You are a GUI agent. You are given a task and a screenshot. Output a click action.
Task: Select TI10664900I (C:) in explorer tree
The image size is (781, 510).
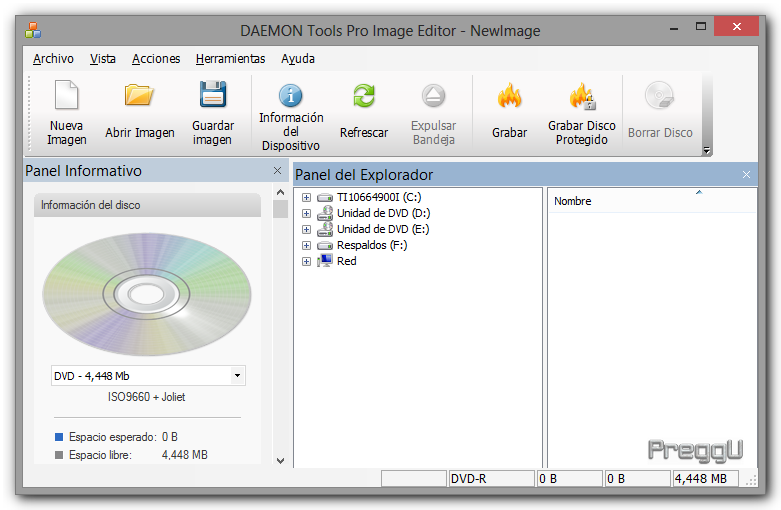pos(379,197)
